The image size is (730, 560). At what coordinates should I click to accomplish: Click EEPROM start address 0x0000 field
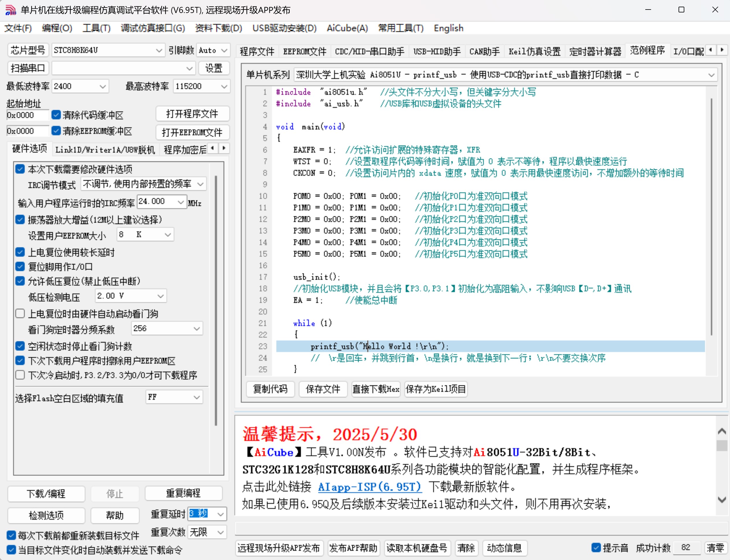click(x=27, y=131)
